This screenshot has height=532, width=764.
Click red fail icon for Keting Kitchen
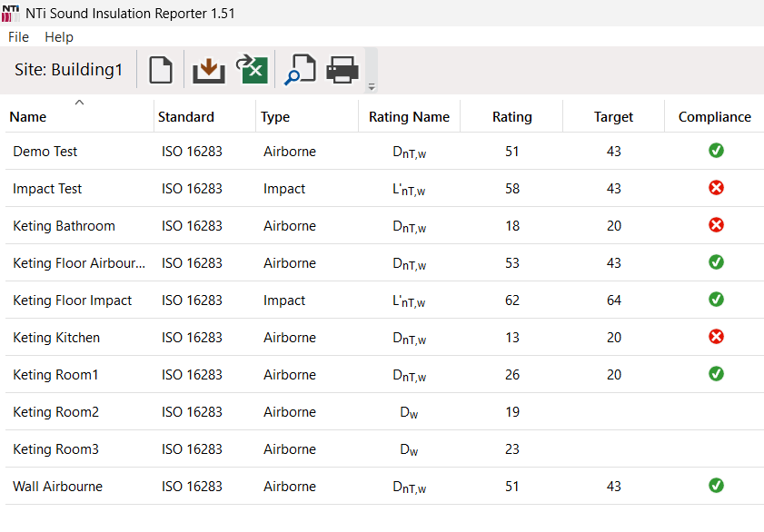(x=716, y=337)
